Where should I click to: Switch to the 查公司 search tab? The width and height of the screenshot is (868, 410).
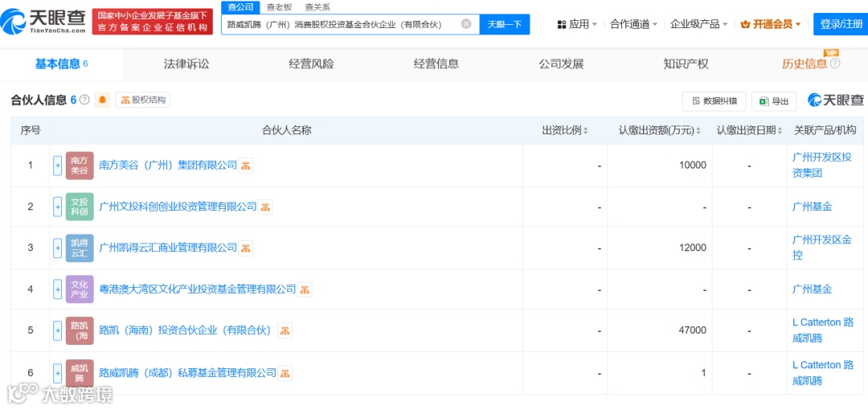click(x=240, y=7)
